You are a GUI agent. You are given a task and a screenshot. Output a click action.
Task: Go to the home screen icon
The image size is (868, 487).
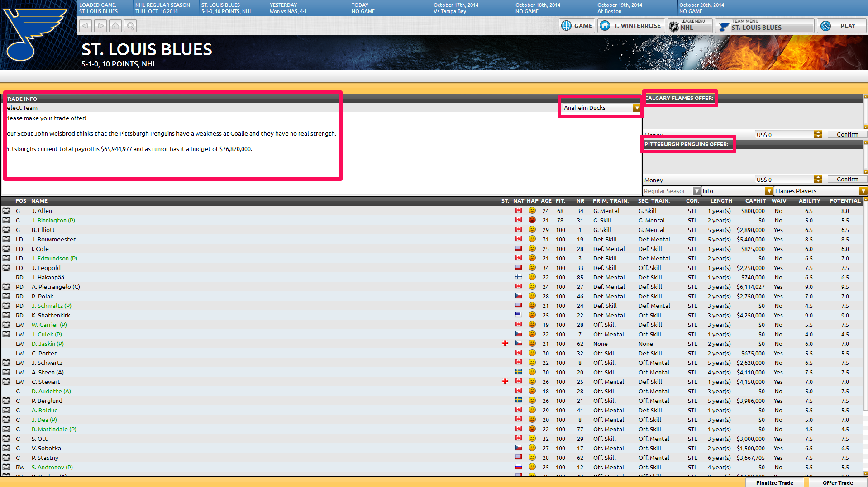(x=115, y=26)
